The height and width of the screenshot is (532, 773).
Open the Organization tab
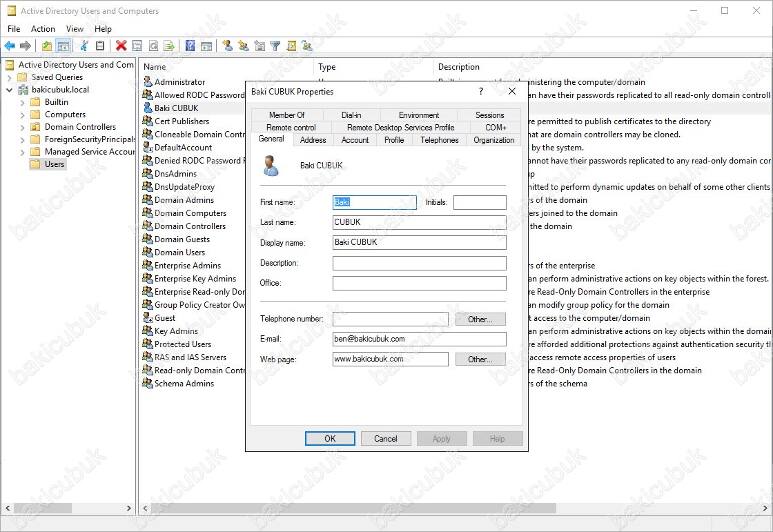(494, 140)
